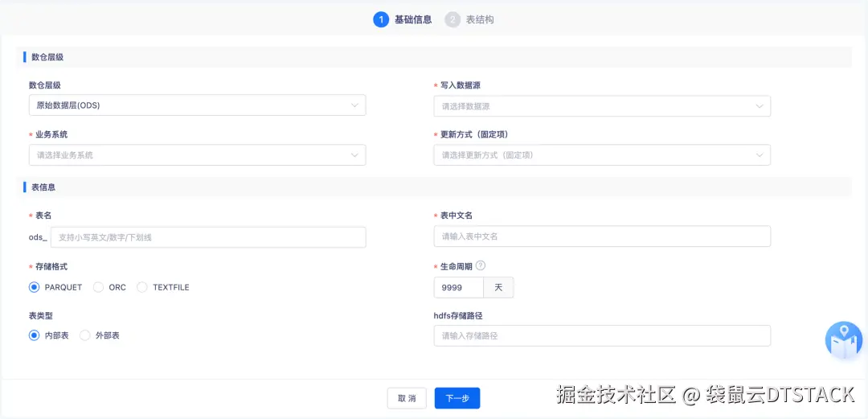Focus the hdfs存储路径 input field
868x419 pixels.
point(602,336)
